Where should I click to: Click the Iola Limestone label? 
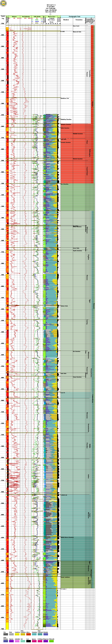(76, 351)
